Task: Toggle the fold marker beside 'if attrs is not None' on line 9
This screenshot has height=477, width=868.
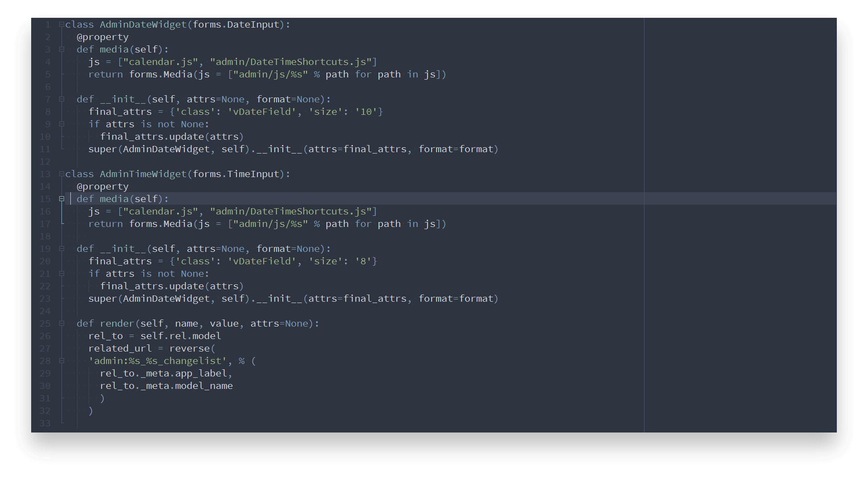Action: coord(61,124)
